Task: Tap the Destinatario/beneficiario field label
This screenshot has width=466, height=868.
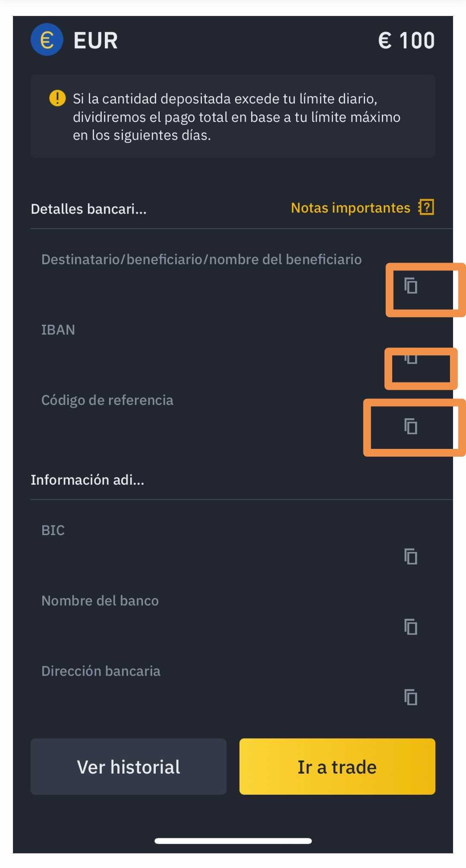Action: click(x=202, y=260)
